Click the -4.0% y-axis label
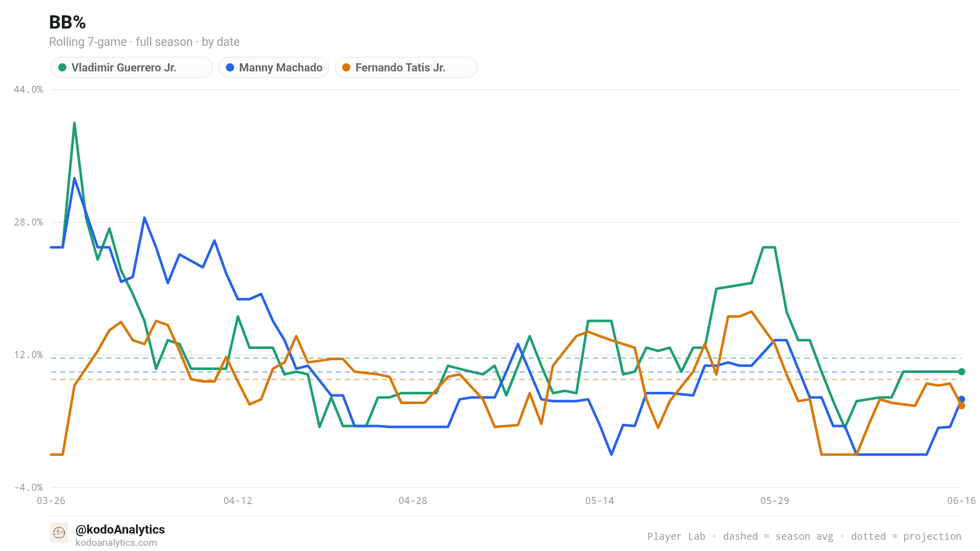 click(29, 488)
